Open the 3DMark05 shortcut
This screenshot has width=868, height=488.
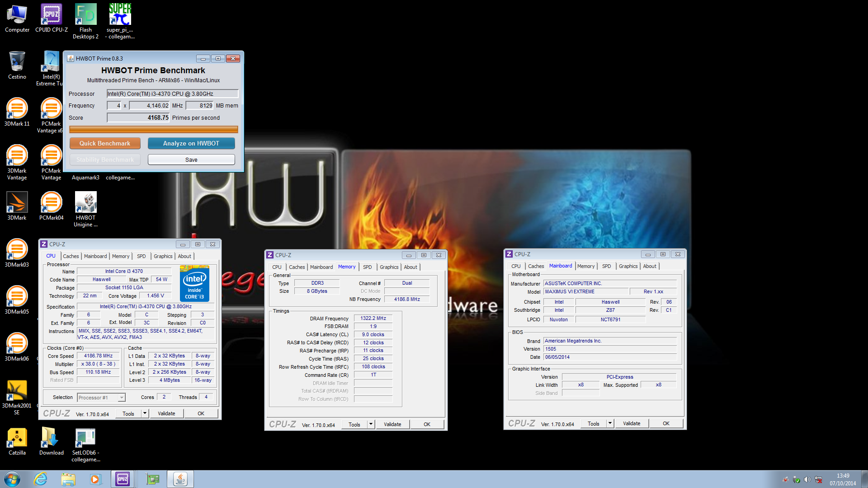tap(17, 300)
